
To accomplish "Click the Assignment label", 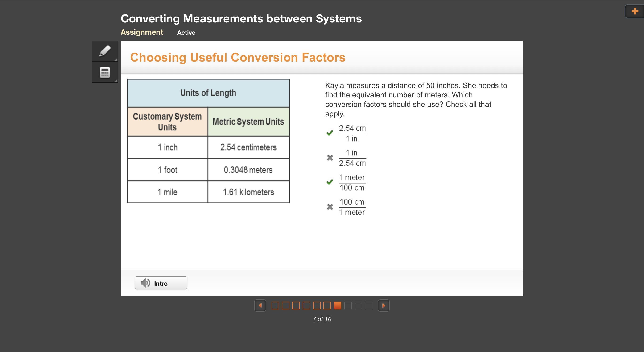I will pos(142,32).
